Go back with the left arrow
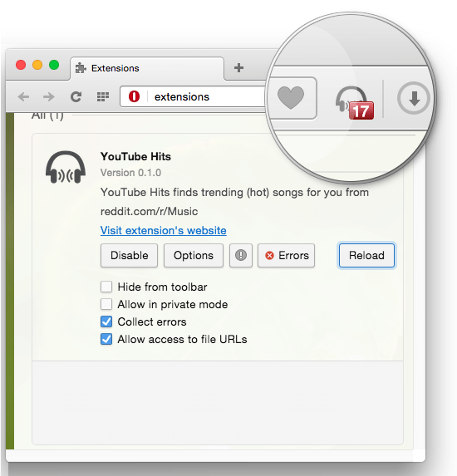This screenshot has width=457, height=476. (23, 97)
